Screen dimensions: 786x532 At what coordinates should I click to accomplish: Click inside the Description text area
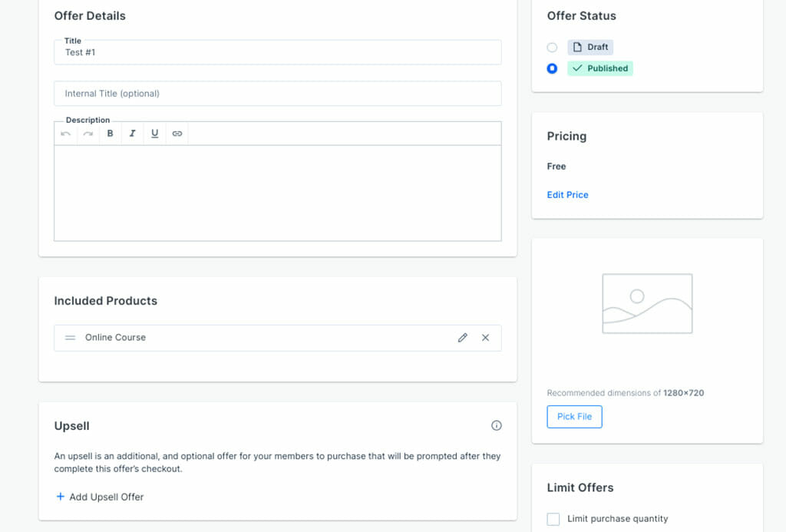(x=278, y=193)
